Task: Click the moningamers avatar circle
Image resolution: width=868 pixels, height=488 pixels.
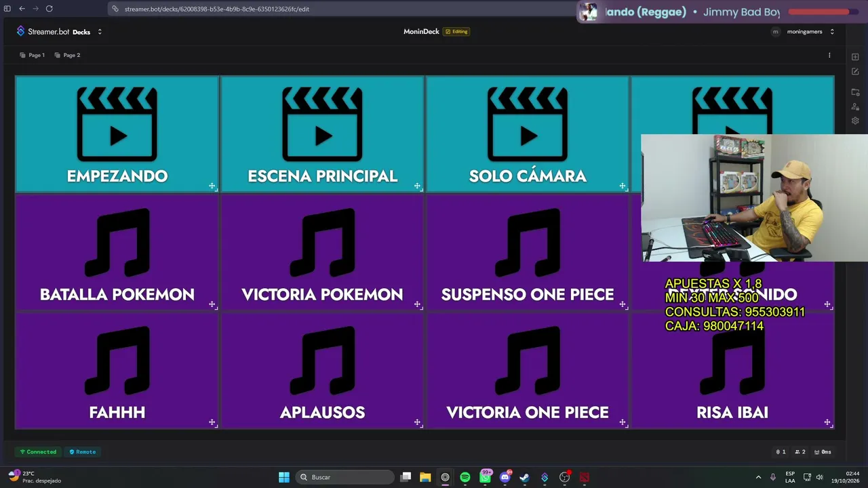Action: pyautogui.click(x=776, y=32)
